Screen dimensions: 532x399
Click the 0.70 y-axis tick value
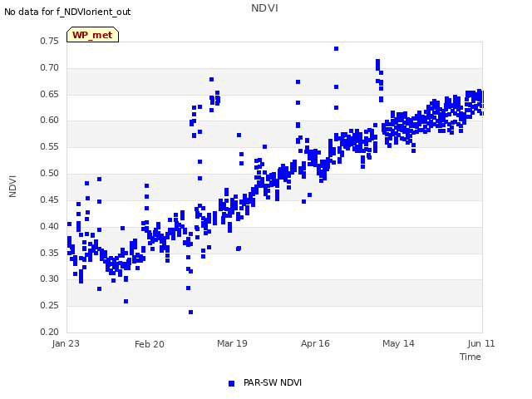click(x=50, y=67)
